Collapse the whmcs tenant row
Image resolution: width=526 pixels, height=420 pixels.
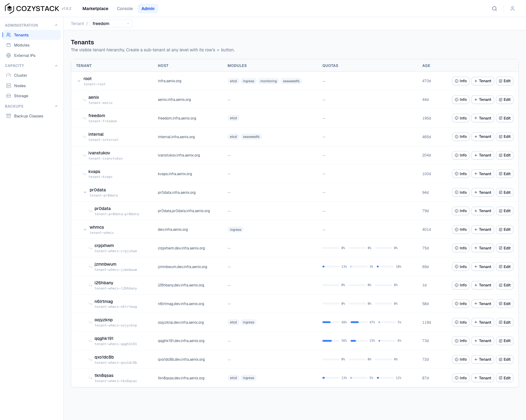point(85,230)
